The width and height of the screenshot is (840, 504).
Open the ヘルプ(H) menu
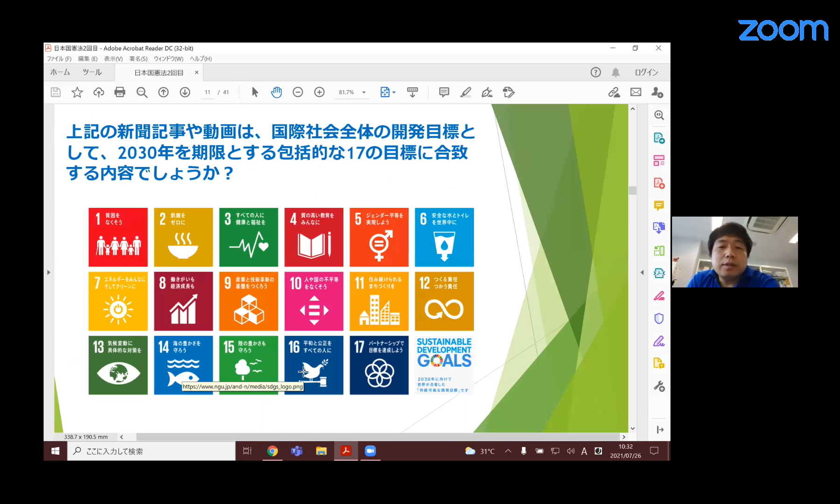tap(201, 59)
